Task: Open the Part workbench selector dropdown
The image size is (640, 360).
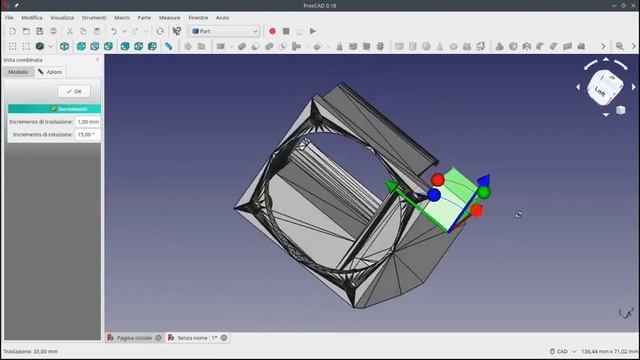Action: [x=224, y=31]
